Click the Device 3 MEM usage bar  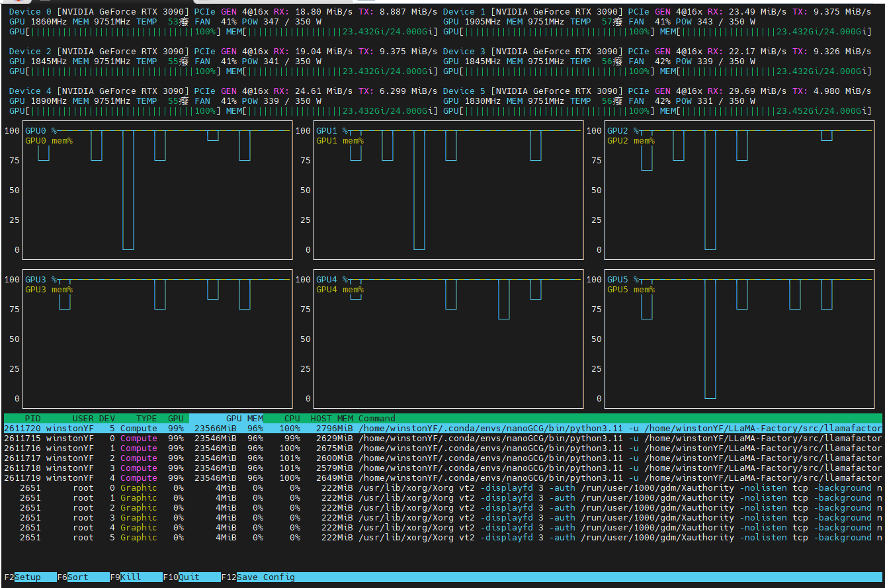pos(766,71)
